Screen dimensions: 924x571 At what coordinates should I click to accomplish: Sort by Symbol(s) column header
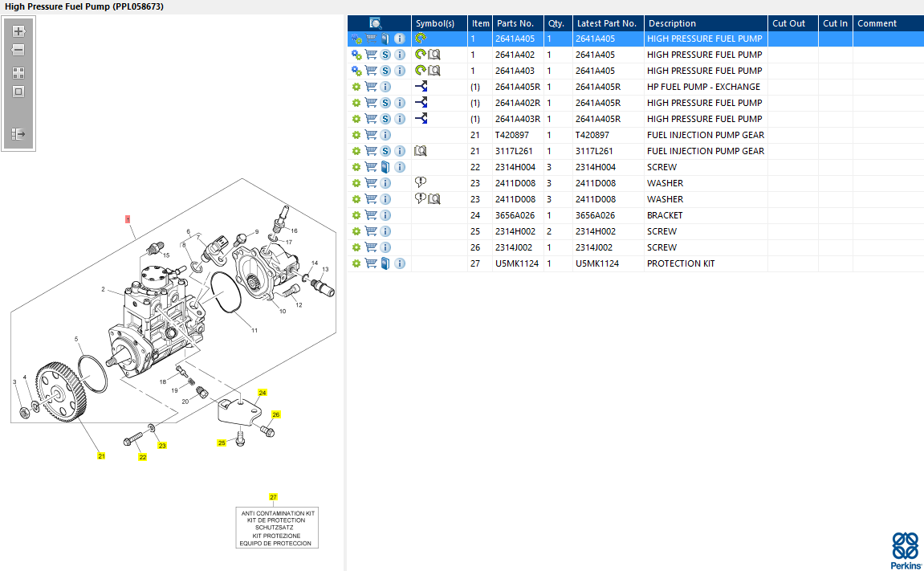coord(439,23)
